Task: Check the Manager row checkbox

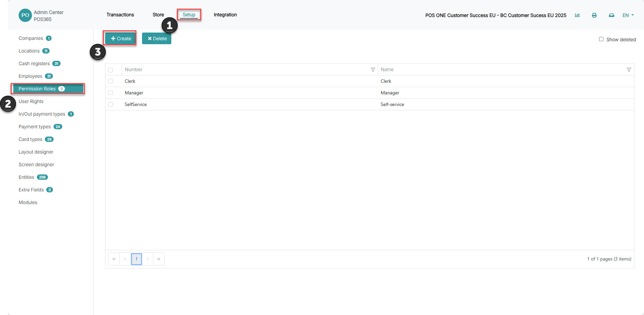Action: click(110, 93)
